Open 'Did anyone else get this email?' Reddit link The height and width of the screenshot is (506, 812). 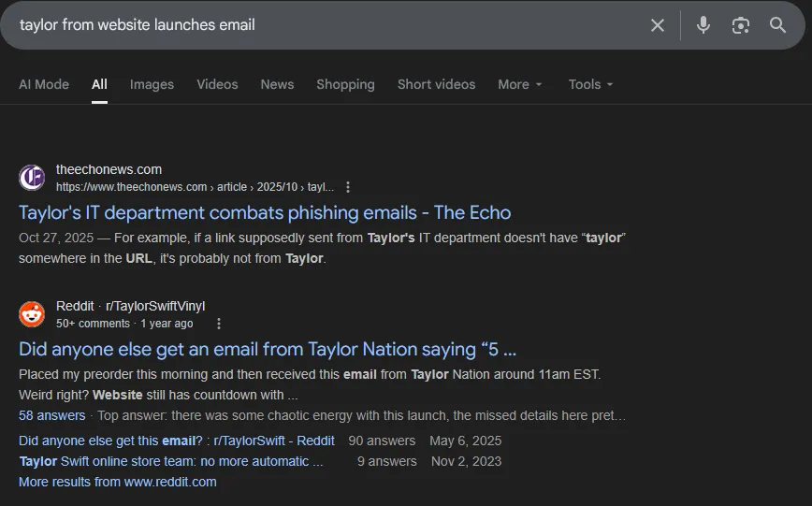tap(177, 441)
